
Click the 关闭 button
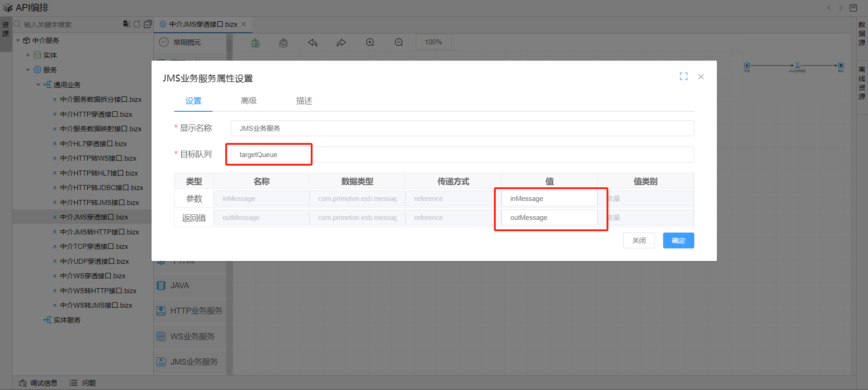(639, 241)
